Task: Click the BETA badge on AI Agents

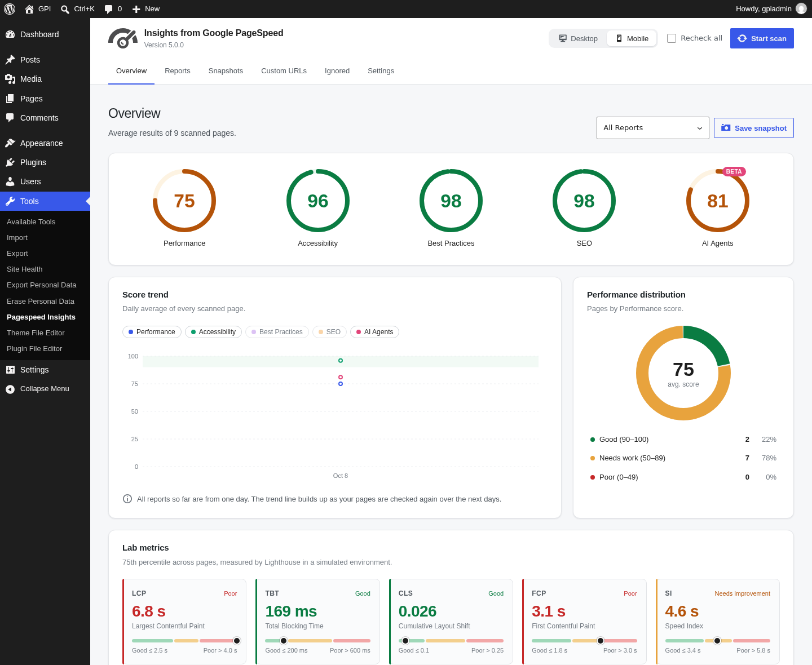Action: pyautogui.click(x=734, y=171)
